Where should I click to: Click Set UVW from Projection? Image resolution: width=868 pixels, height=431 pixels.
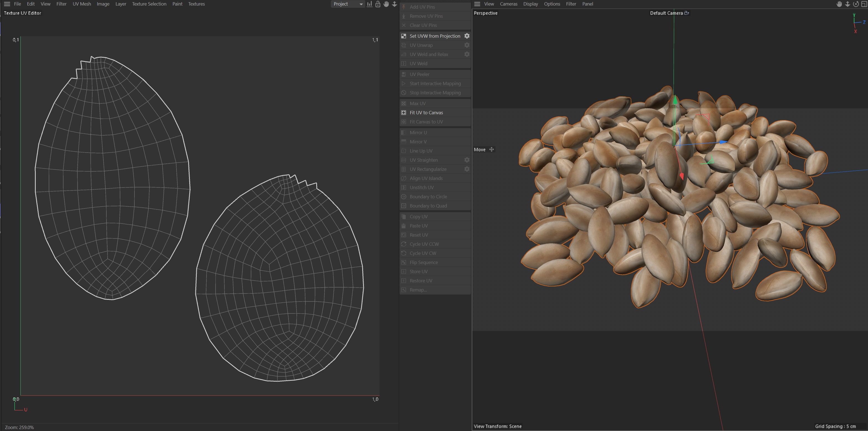click(434, 36)
